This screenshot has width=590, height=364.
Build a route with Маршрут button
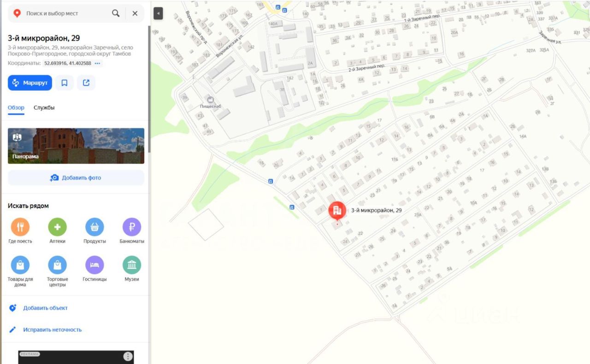30,83
